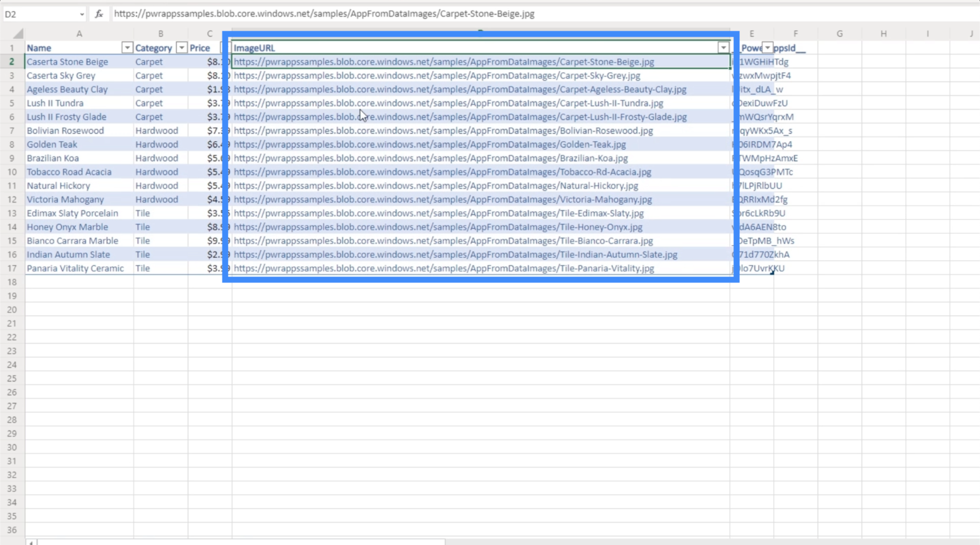Select the Tile-Indian-Autumn-Slate.jpg URL cell
Viewport: 980px width, 545px height.
pos(481,254)
